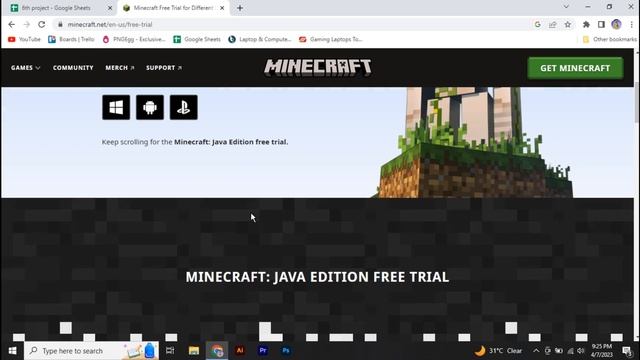Screen dimensions: 640x360
Task: Click the Google icon in address bar
Action: point(538,24)
